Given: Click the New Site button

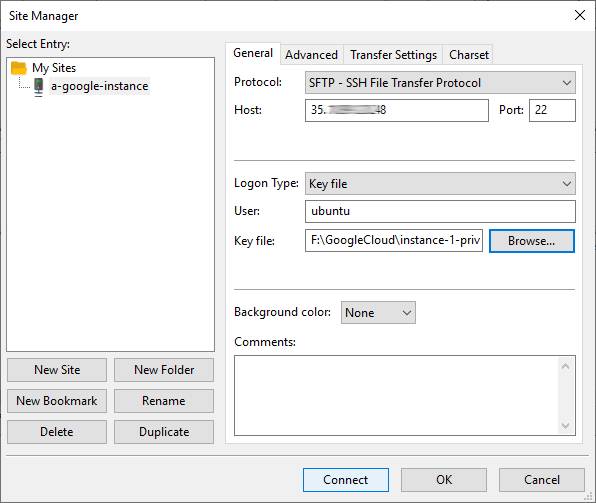Looking at the screenshot, I should 57,370.
